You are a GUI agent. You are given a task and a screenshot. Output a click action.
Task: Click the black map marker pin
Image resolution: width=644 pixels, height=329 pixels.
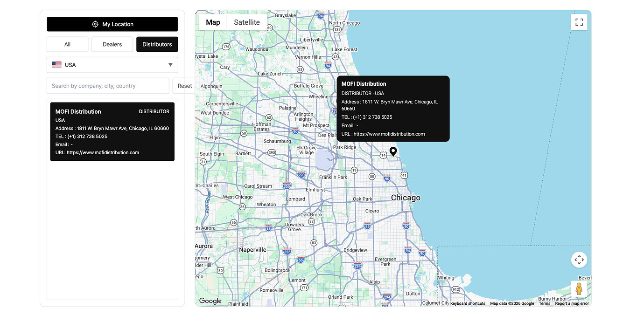(393, 152)
